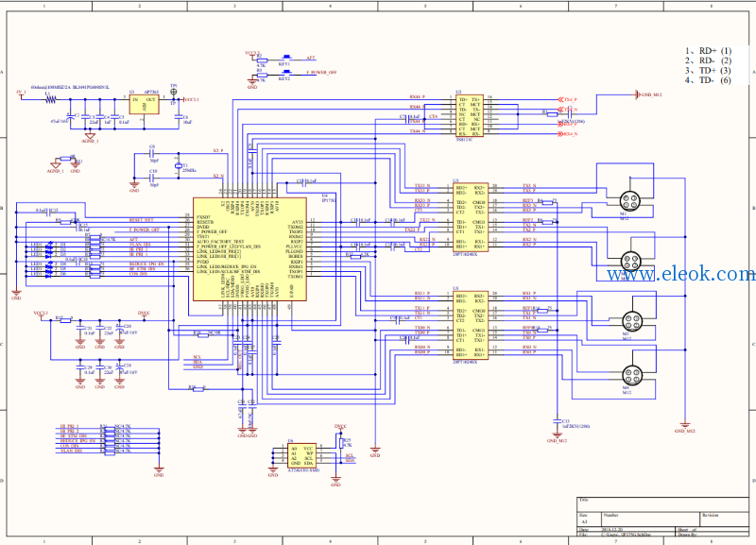756x545 pixels.
Task: Select the VCC3.3 port at regulator output
Action: pos(191,100)
